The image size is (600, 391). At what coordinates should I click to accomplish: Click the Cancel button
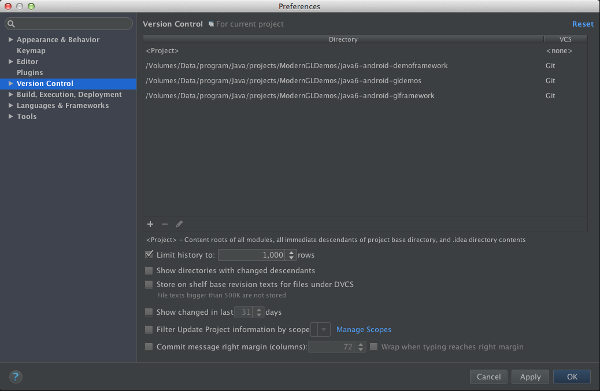[x=489, y=377]
